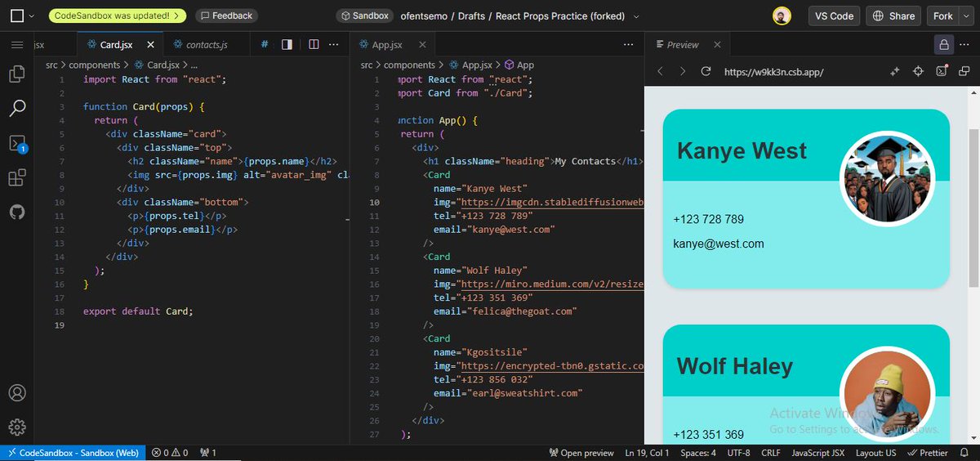Click the CodeSandbox square logo icon

(x=16, y=16)
